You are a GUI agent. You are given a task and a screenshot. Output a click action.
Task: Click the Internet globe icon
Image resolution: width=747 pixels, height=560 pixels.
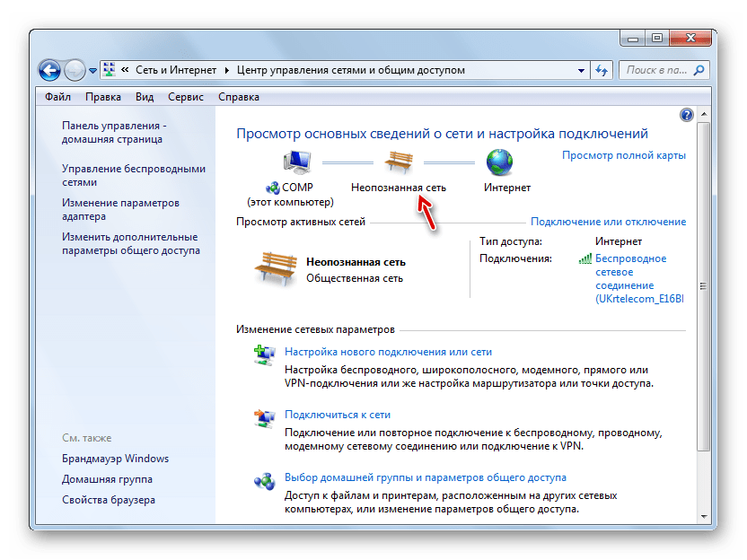(499, 162)
